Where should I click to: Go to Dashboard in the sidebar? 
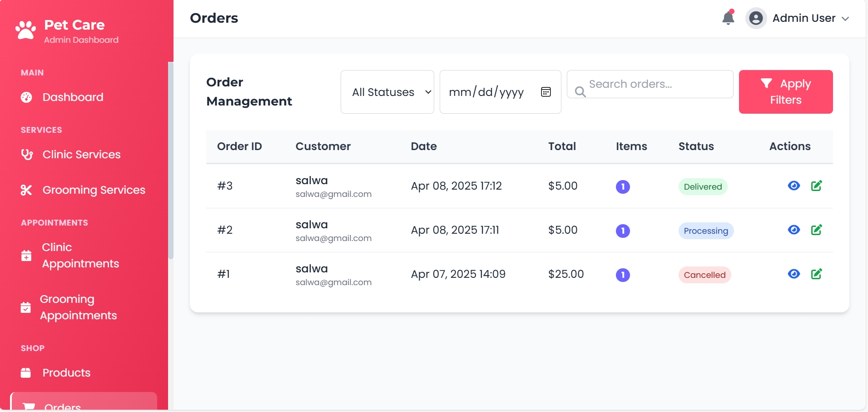[x=73, y=97]
